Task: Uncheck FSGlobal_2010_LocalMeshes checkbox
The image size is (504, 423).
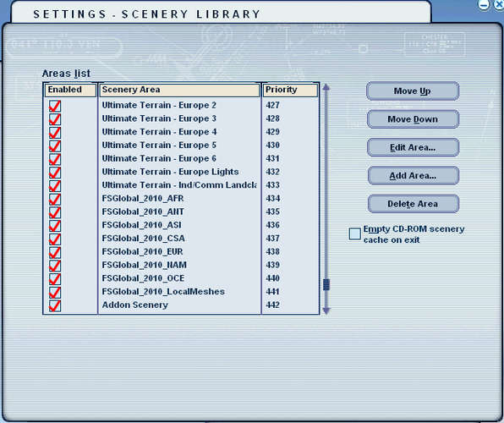Action: (55, 292)
